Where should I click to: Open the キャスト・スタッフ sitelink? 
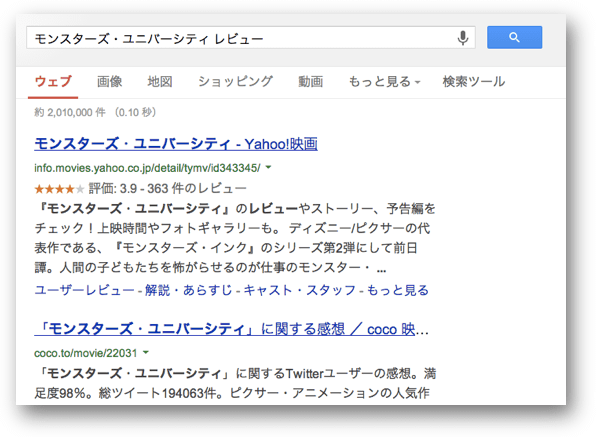[x=300, y=290]
